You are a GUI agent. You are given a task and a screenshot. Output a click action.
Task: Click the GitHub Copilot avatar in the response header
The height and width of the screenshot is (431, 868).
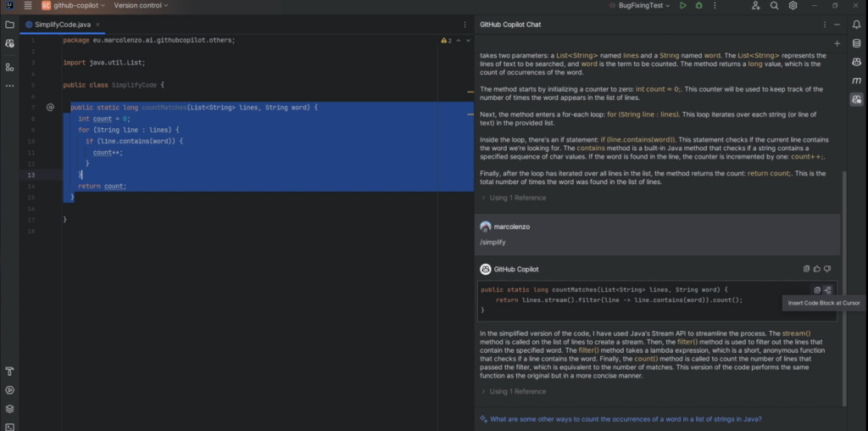(x=486, y=269)
